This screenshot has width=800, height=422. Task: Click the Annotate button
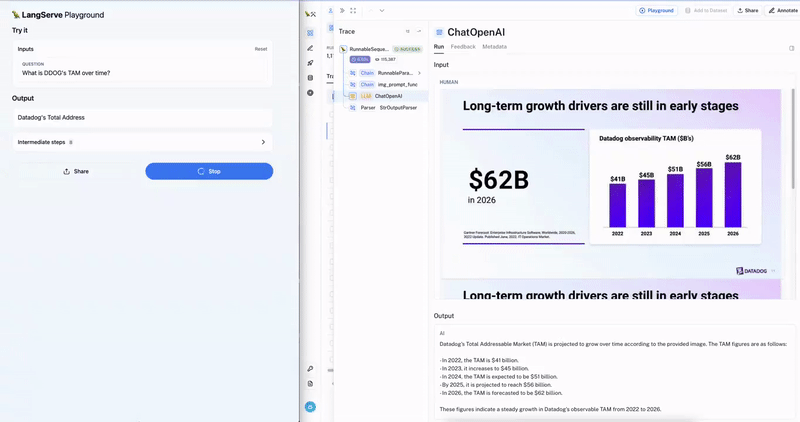coord(782,10)
